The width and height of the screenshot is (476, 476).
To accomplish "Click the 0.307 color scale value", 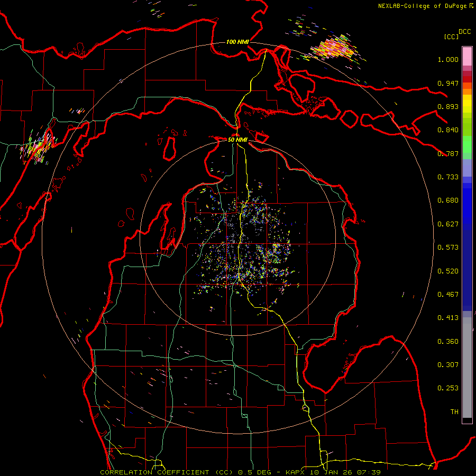I will pos(448,365).
